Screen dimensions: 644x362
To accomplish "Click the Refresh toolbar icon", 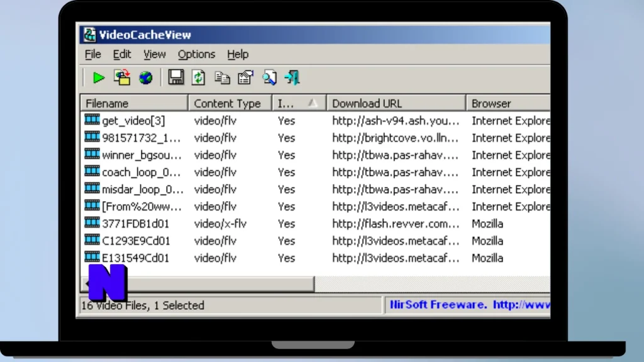I will (198, 77).
